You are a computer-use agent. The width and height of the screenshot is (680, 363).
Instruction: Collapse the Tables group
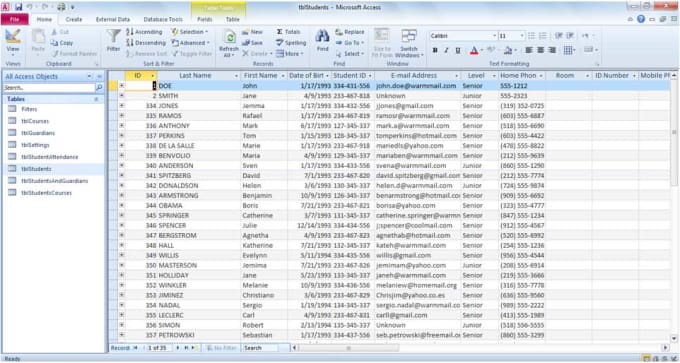[96, 99]
